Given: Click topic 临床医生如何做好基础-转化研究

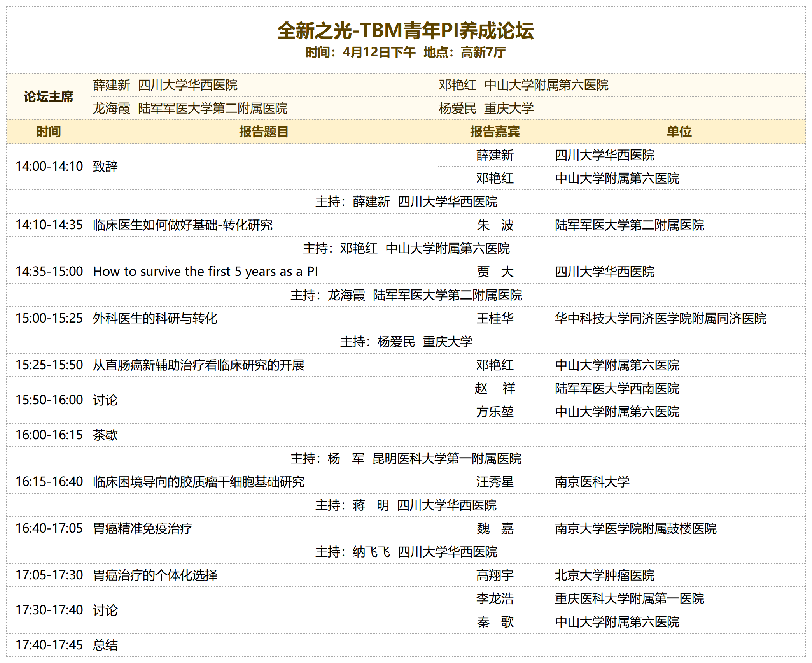Looking at the screenshot, I should (183, 225).
